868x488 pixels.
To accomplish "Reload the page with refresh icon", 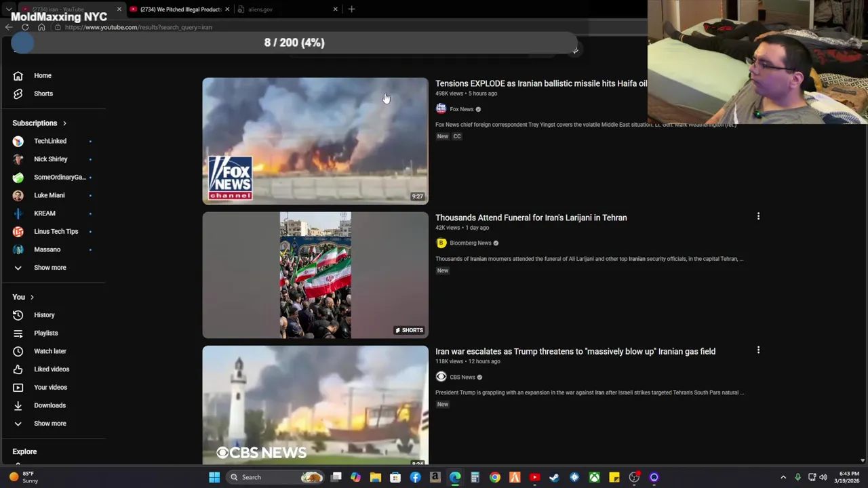I will tap(25, 27).
